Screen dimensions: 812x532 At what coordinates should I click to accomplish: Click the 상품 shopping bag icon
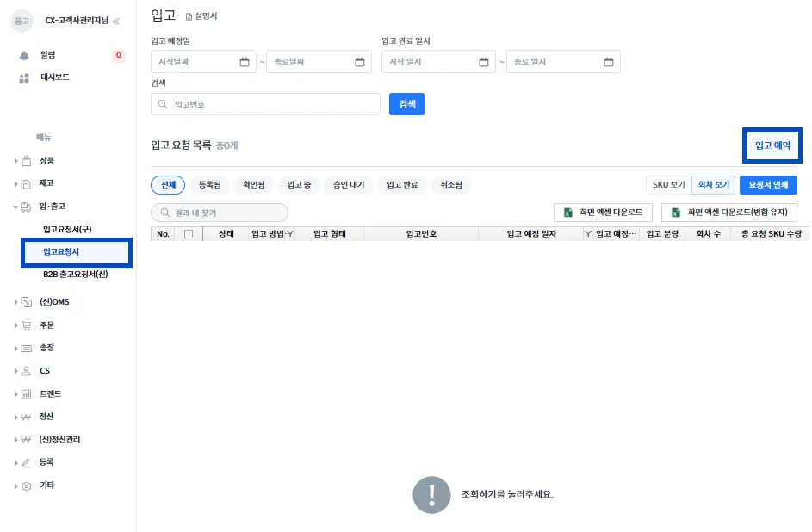coord(27,161)
